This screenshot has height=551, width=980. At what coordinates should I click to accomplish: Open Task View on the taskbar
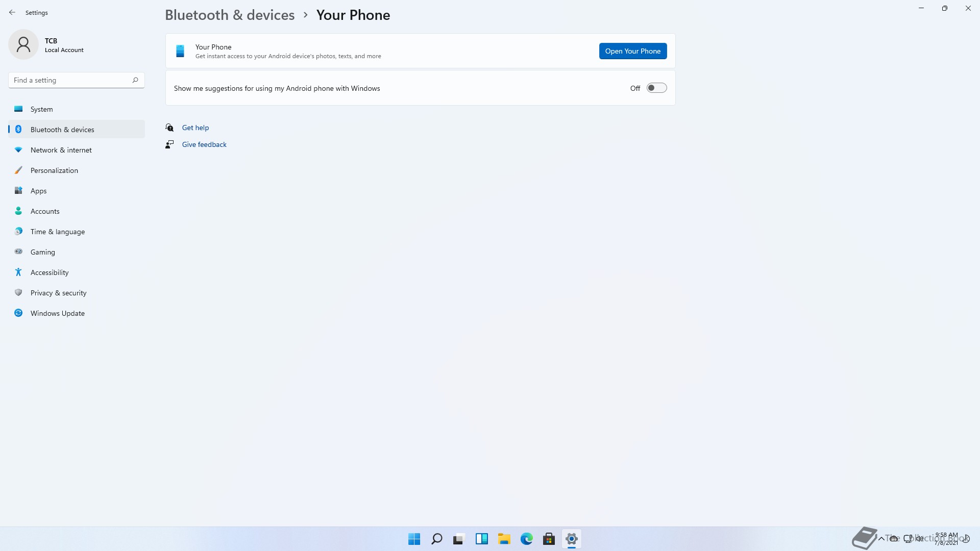point(459,539)
